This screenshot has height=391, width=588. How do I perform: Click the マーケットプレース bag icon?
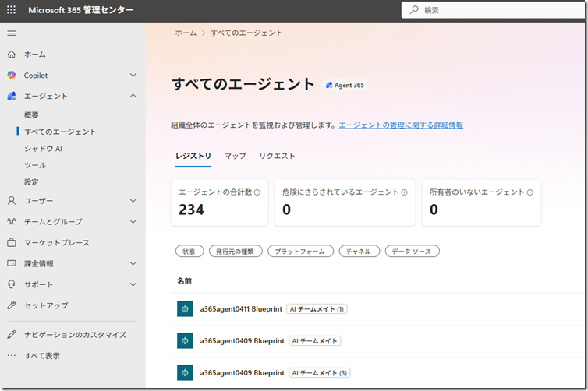click(12, 243)
